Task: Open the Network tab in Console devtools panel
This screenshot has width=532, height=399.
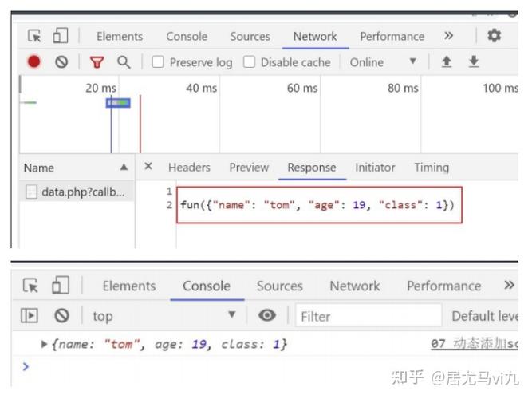Action: tap(355, 286)
